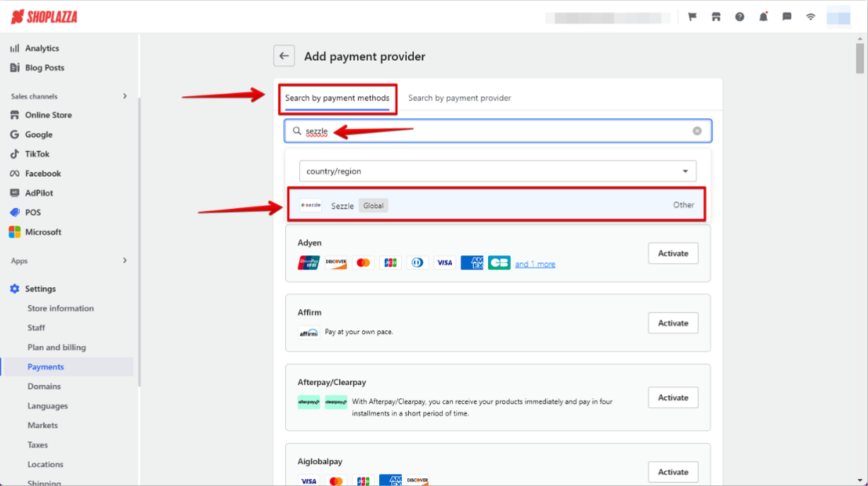Expand the Apps section
The image size is (868, 486).
[x=125, y=260]
